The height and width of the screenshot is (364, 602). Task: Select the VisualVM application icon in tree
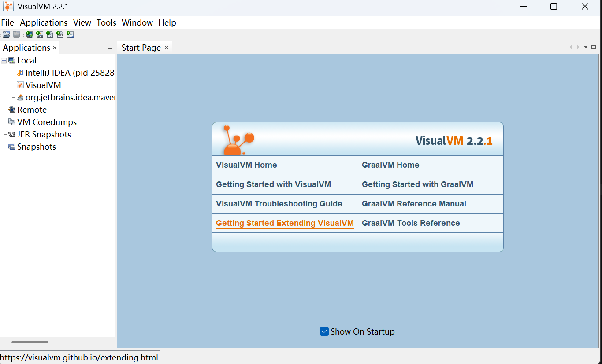coord(20,85)
